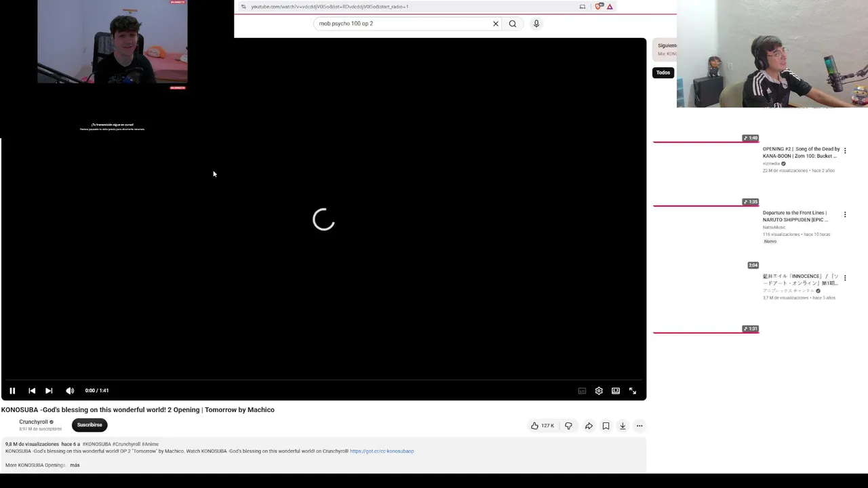
Task: Open options for INNOCENCE video
Action: pyautogui.click(x=845, y=278)
